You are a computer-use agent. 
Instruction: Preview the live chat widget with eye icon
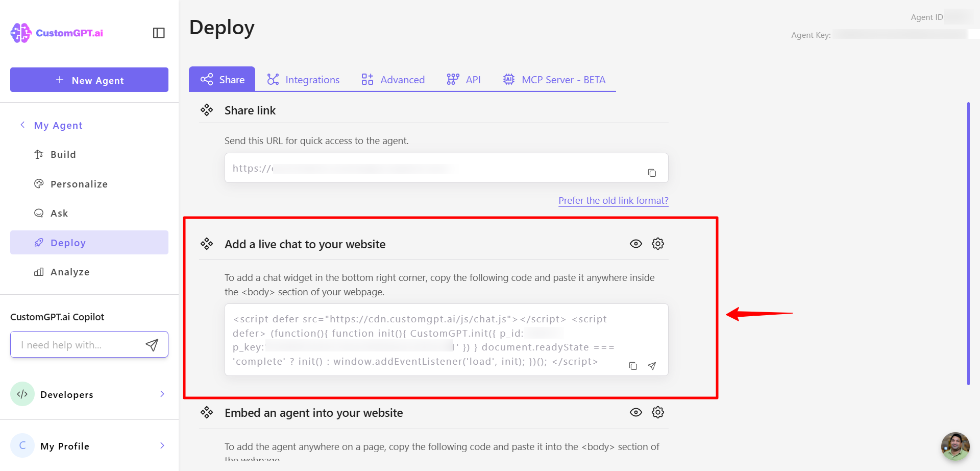[x=636, y=244]
